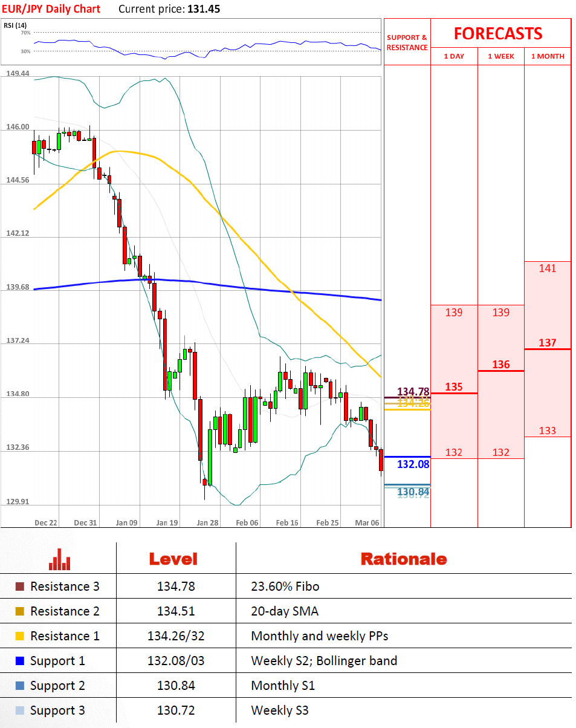Click the '139.68' price axis label
Viewport: 576px width, 728px height.
[18, 287]
